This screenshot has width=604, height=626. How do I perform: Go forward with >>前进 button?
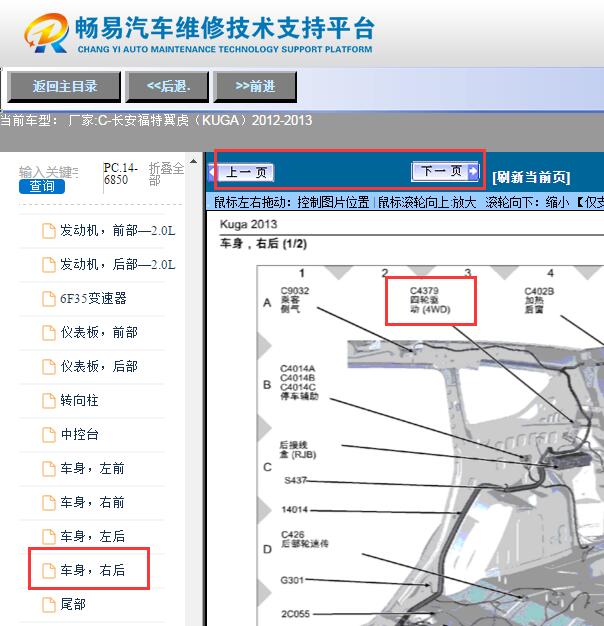click(x=255, y=87)
